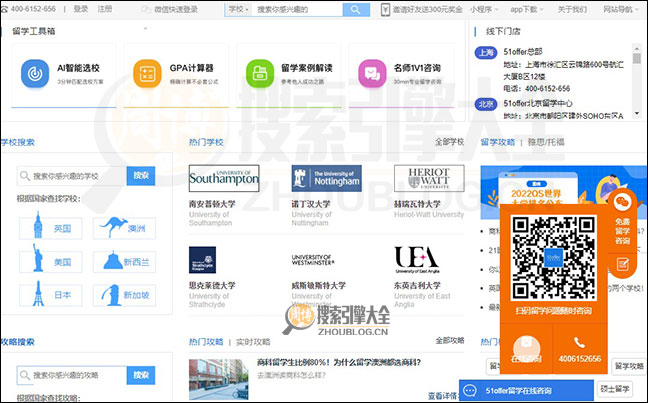Click WeChat icon for 免费留学咨询

click(x=622, y=203)
